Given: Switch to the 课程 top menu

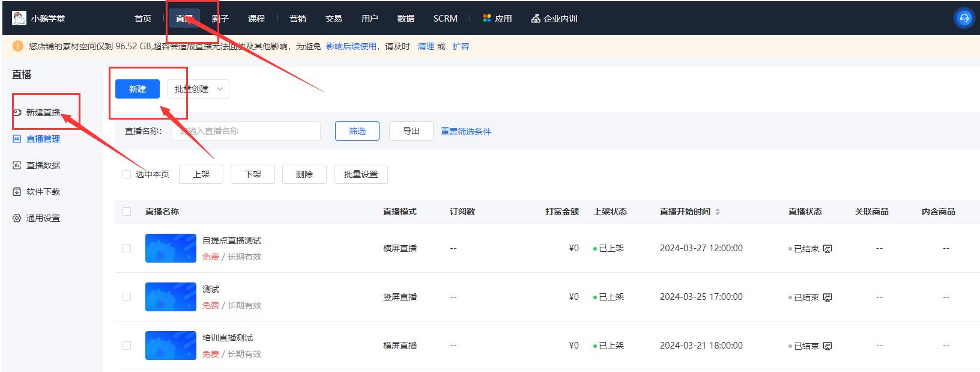Looking at the screenshot, I should tap(256, 19).
